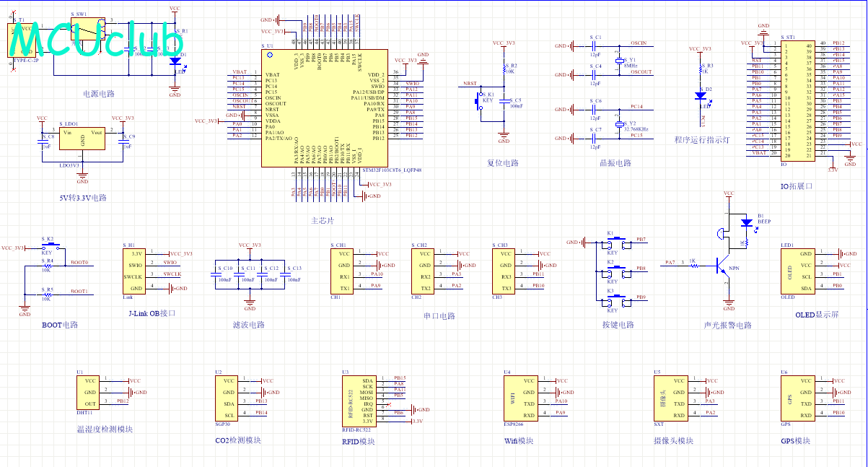
Task: Select the 32.768KHz crystal Y2
Action: 618,123
